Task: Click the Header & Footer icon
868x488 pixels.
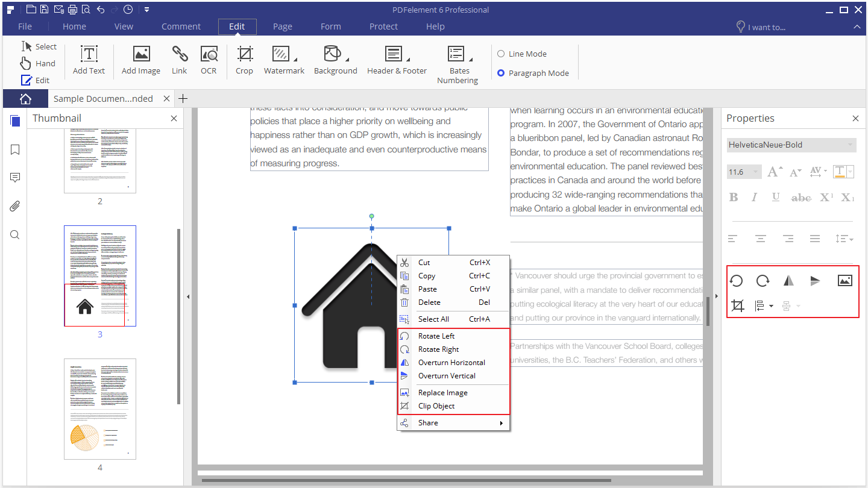Action: [394, 54]
